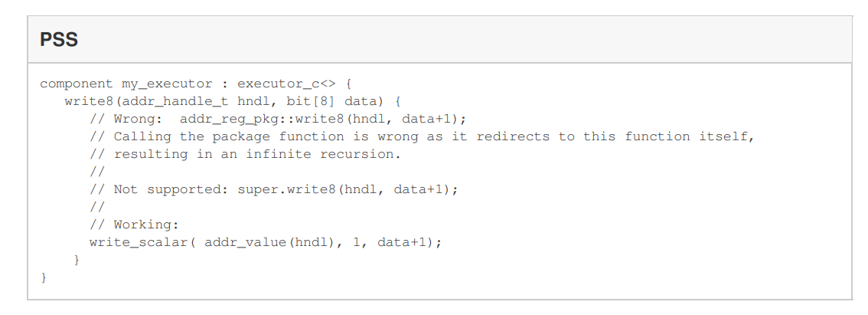Click 'super.write8' text in the comment
This screenshot has height=315, width=868.
pyautogui.click(x=287, y=189)
